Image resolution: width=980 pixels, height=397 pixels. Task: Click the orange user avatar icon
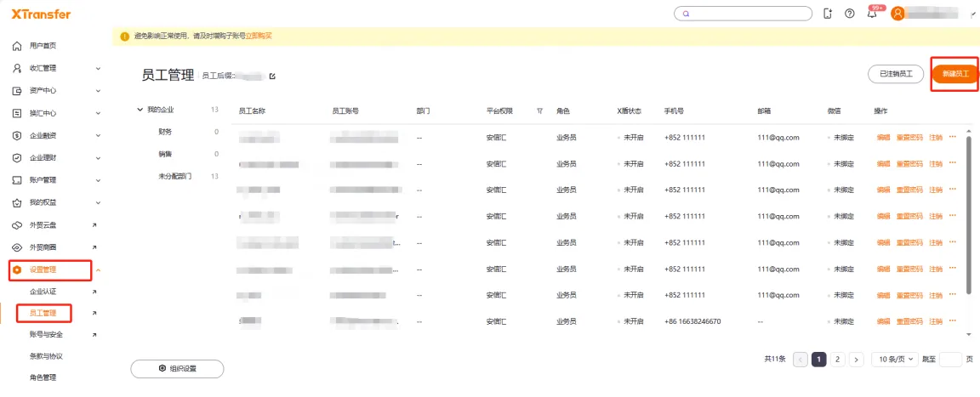point(897,14)
